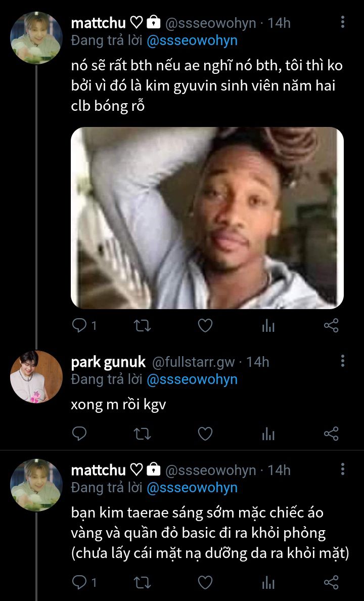
Task: Open more options menu on park gunuk's tweet
Action: [x=343, y=361]
